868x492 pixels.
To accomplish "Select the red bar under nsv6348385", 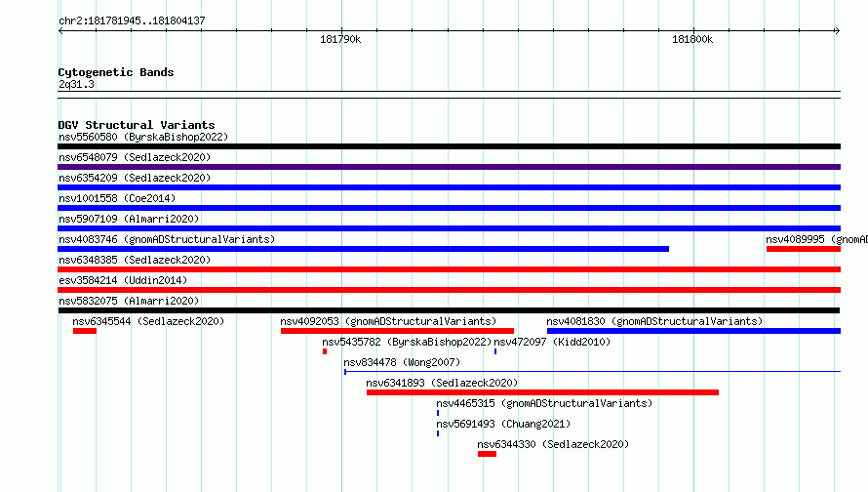I will pos(449,269).
